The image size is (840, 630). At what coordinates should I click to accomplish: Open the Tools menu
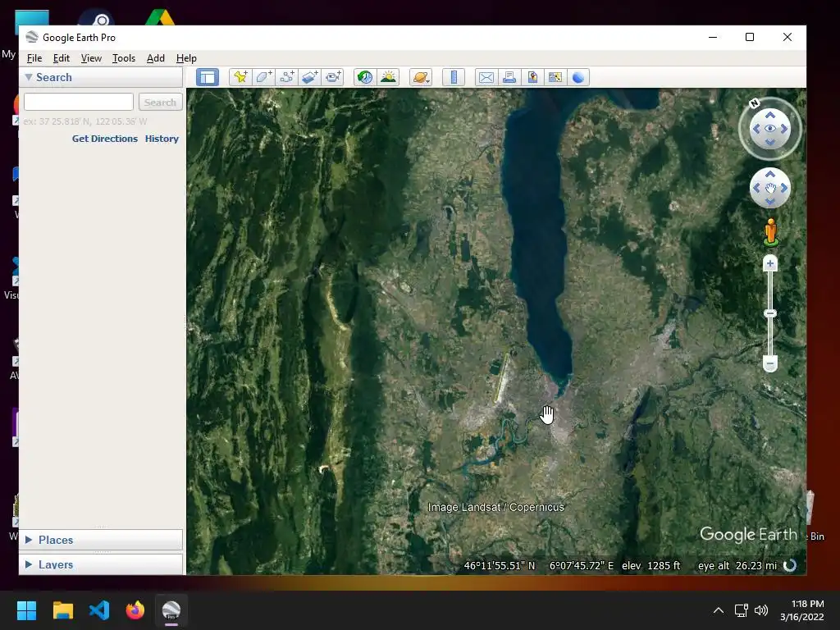pyautogui.click(x=124, y=58)
